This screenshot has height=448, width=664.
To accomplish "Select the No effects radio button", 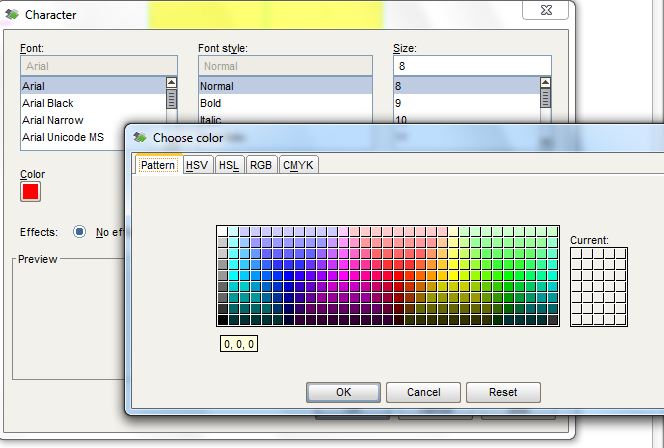I will [79, 232].
